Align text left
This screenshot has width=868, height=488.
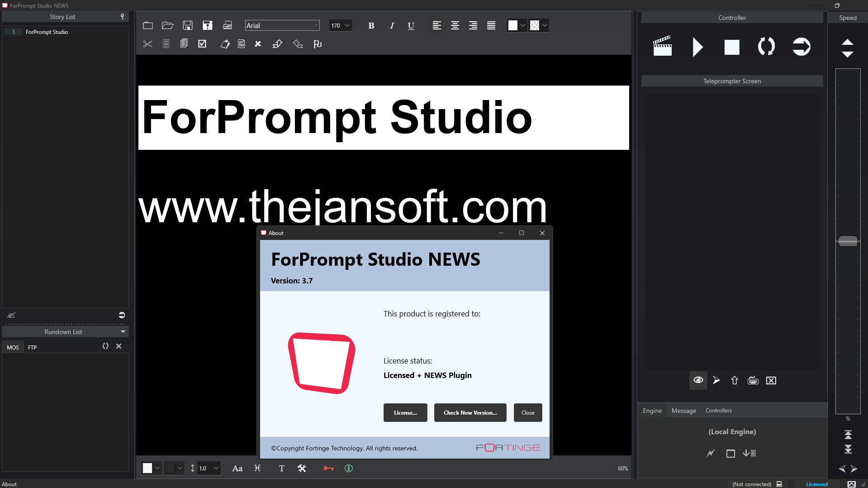point(436,26)
